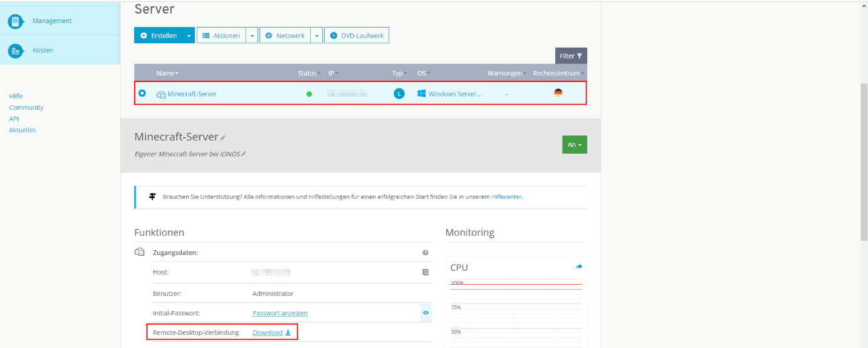
Task: Click the Aktionen button
Action: [221, 36]
